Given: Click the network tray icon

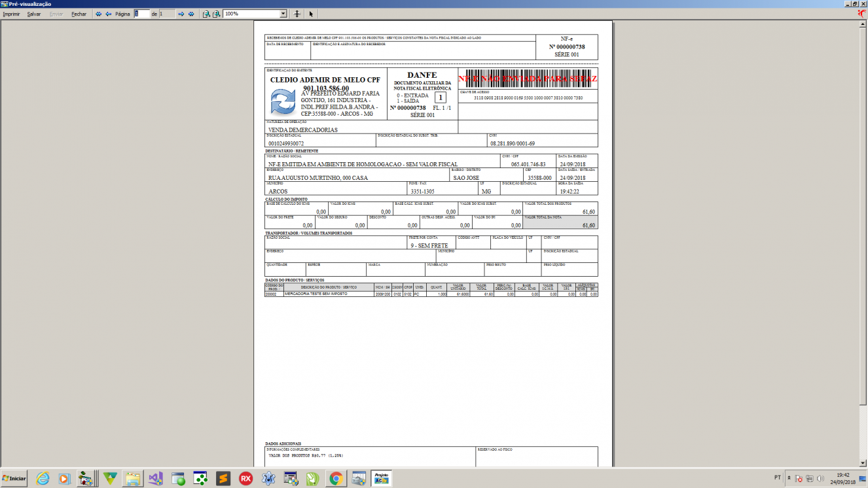Looking at the screenshot, I should point(810,478).
